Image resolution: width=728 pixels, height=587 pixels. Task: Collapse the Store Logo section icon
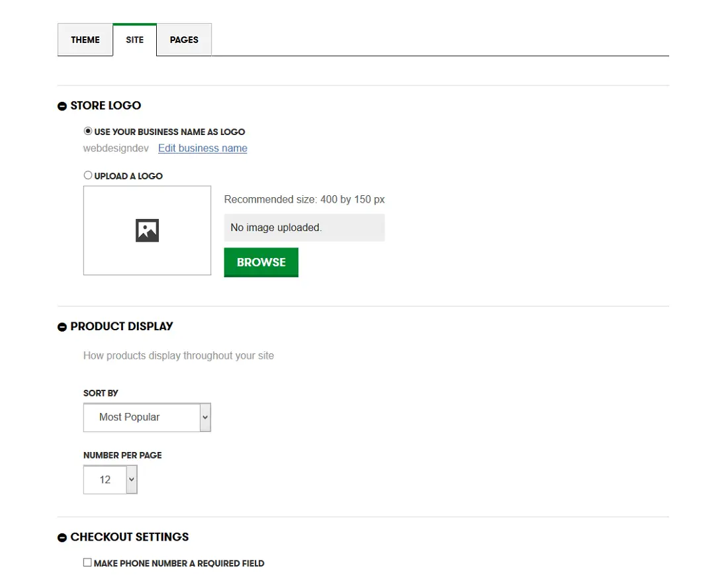pos(62,107)
